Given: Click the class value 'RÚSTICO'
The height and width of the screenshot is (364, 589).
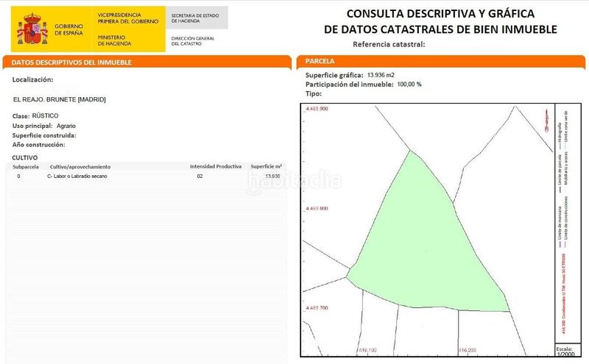Looking at the screenshot, I should point(45,115).
